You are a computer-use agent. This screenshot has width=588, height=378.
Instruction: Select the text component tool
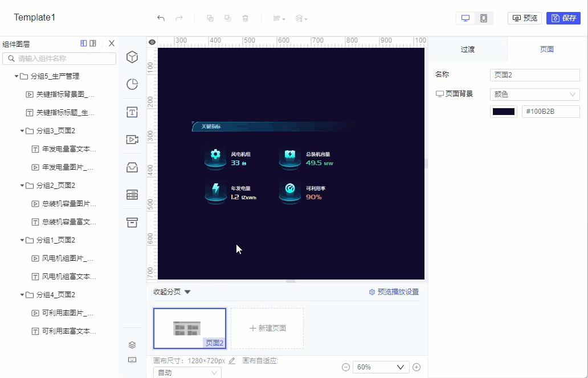coord(132,112)
